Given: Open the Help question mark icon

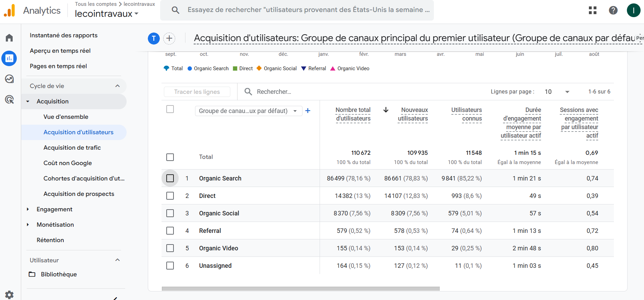Looking at the screenshot, I should tap(613, 10).
